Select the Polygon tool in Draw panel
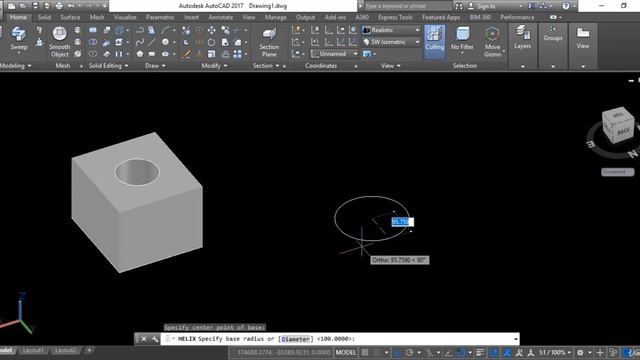Screen dimensions: 640x360 pos(140,54)
